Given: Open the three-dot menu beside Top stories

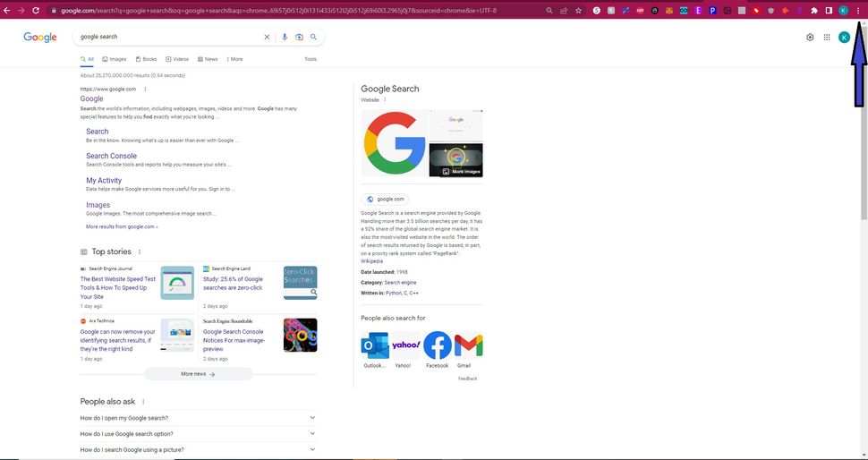Looking at the screenshot, I should pyautogui.click(x=140, y=251).
